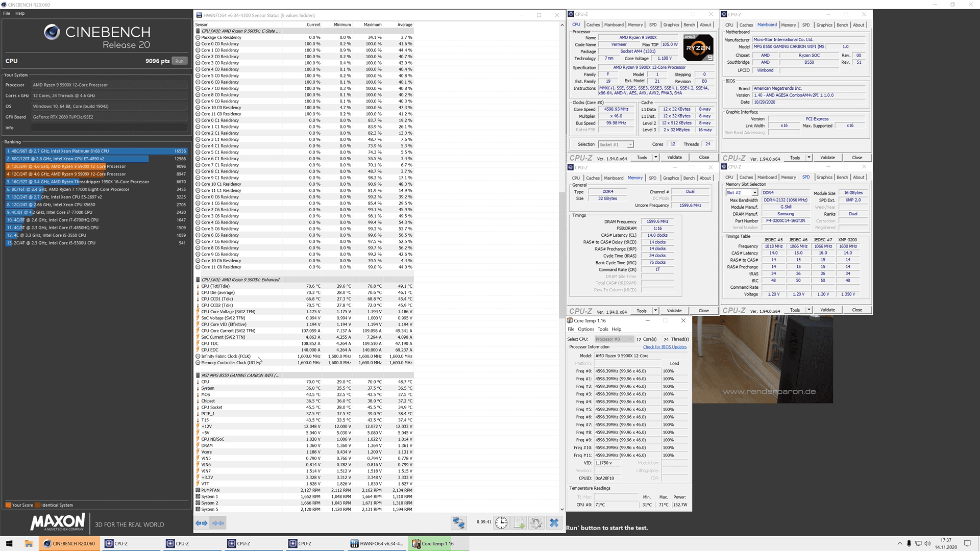The image size is (980, 551).
Task: Click HWiNFO expand columns arrows icon
Action: coord(202,523)
